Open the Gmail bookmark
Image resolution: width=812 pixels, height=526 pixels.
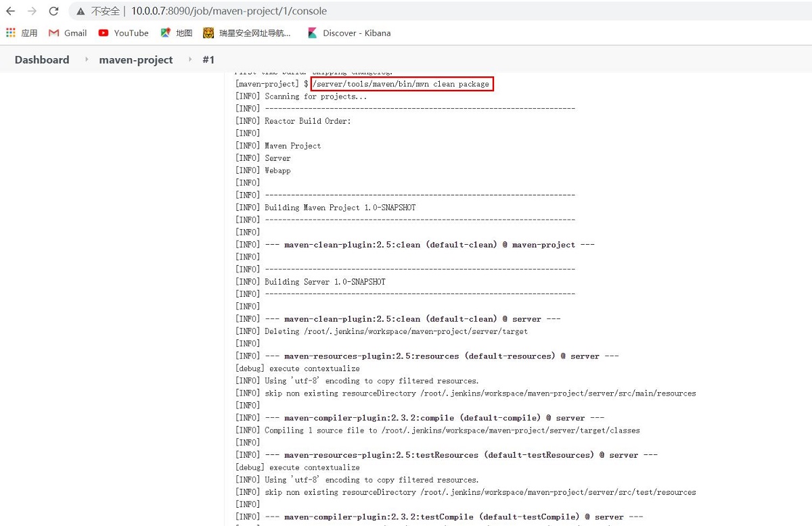click(x=68, y=32)
